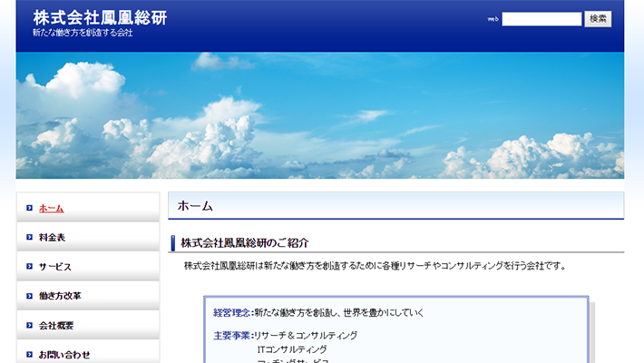Image resolution: width=644 pixels, height=363 pixels.
Task: Click the tagline 新たな働き方を創造する会社
Action: tap(83, 33)
